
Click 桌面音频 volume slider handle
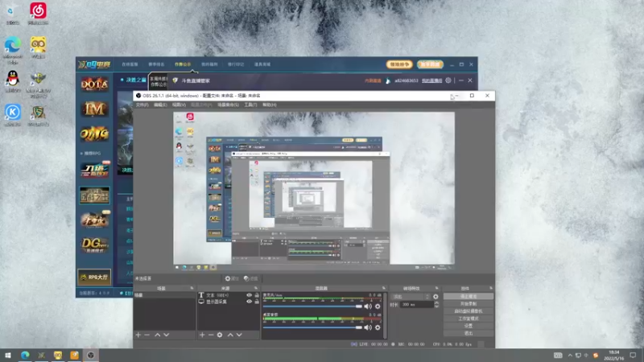358,327
